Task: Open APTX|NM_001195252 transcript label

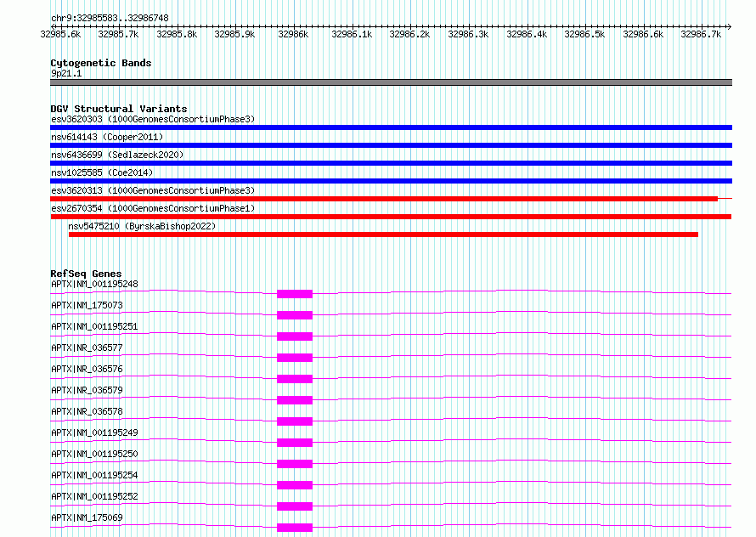Action: point(94,496)
